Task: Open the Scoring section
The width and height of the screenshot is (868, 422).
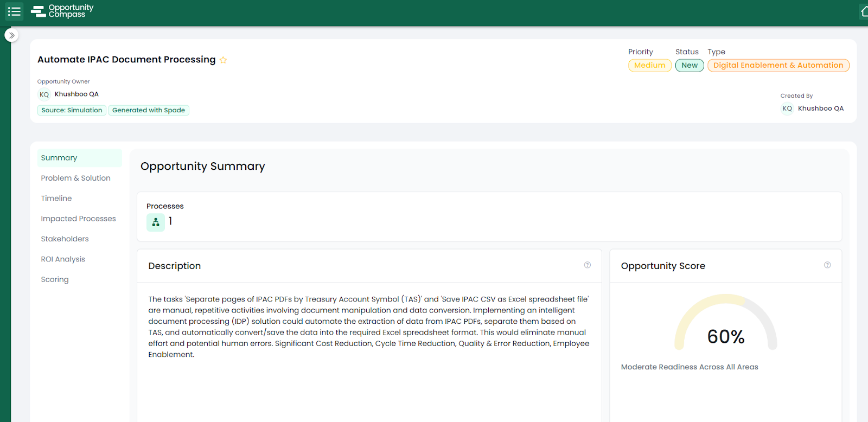Action: [55, 279]
